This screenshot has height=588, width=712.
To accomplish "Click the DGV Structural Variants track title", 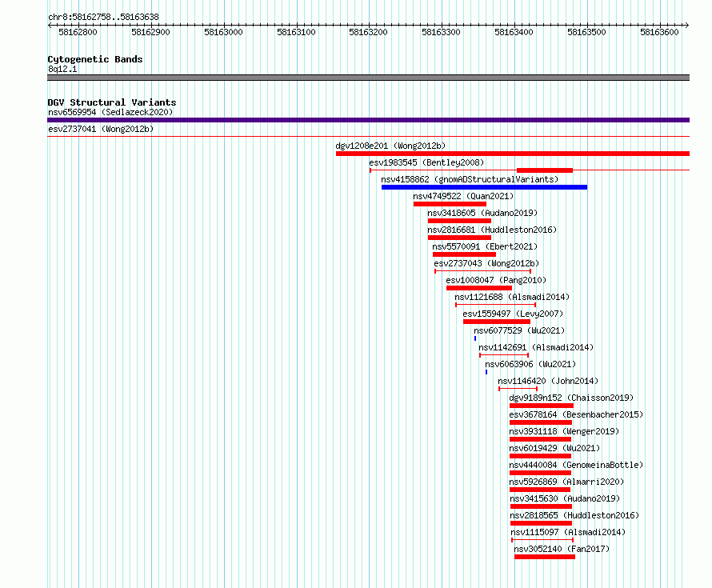I will pyautogui.click(x=112, y=102).
